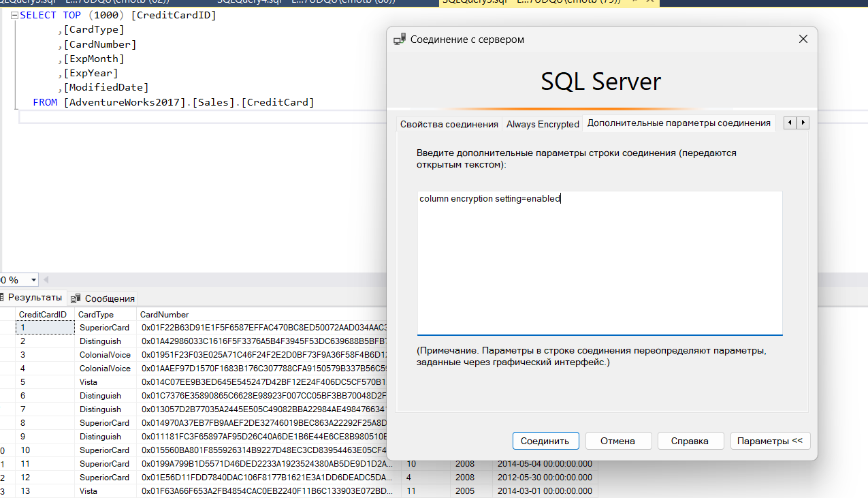The width and height of the screenshot is (868, 498).
Task: Switch to the Свойства соединения tab
Action: tap(449, 124)
